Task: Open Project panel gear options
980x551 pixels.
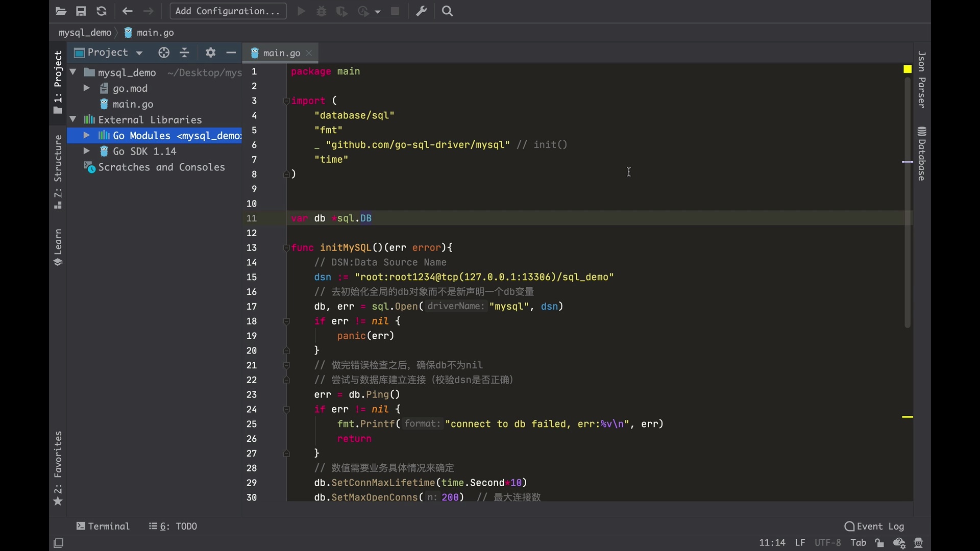Action: pos(210,53)
